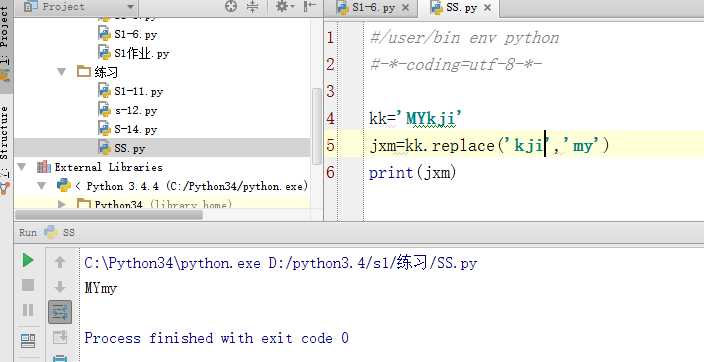
Task: Click the Down stack trace arrow
Action: pyautogui.click(x=60, y=287)
